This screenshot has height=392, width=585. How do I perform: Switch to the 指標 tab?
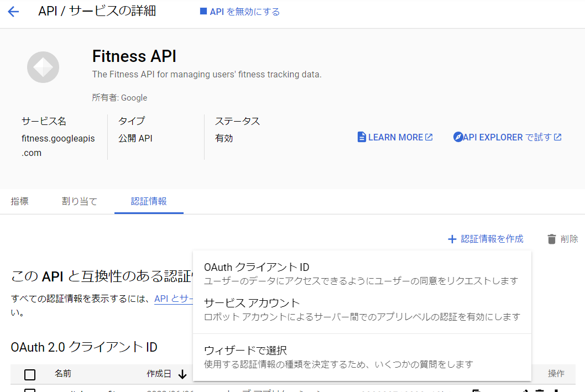click(x=20, y=201)
